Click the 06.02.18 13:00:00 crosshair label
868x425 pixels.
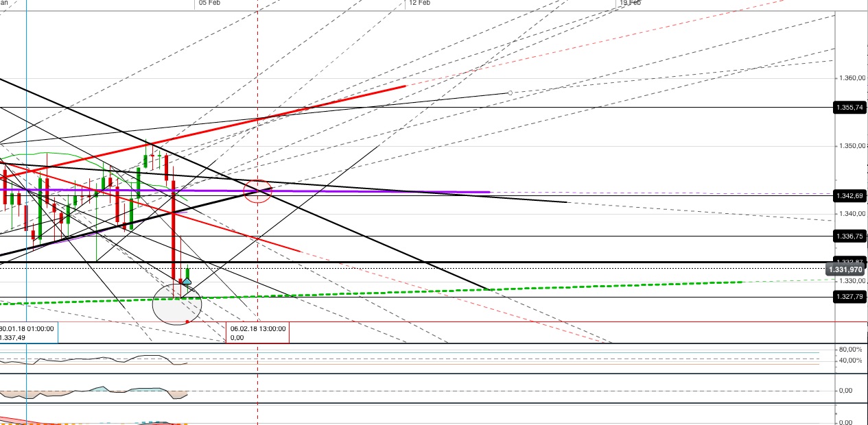(257, 328)
